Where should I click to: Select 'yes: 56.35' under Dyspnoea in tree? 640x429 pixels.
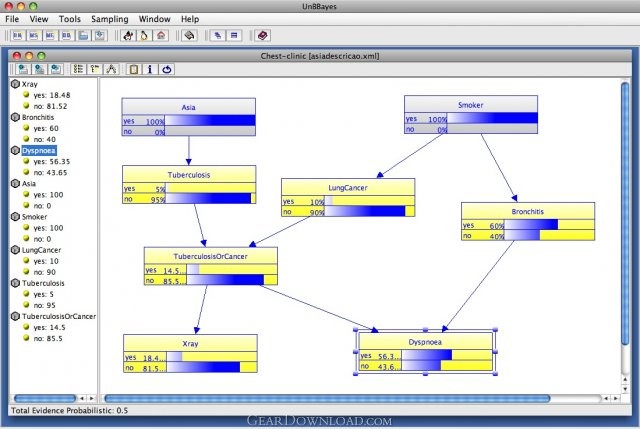[52, 162]
